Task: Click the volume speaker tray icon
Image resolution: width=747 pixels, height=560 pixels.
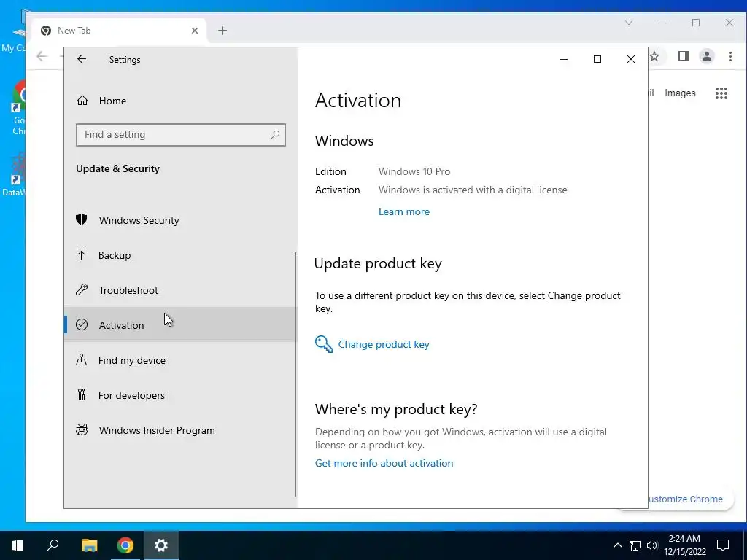Action: tap(652, 545)
